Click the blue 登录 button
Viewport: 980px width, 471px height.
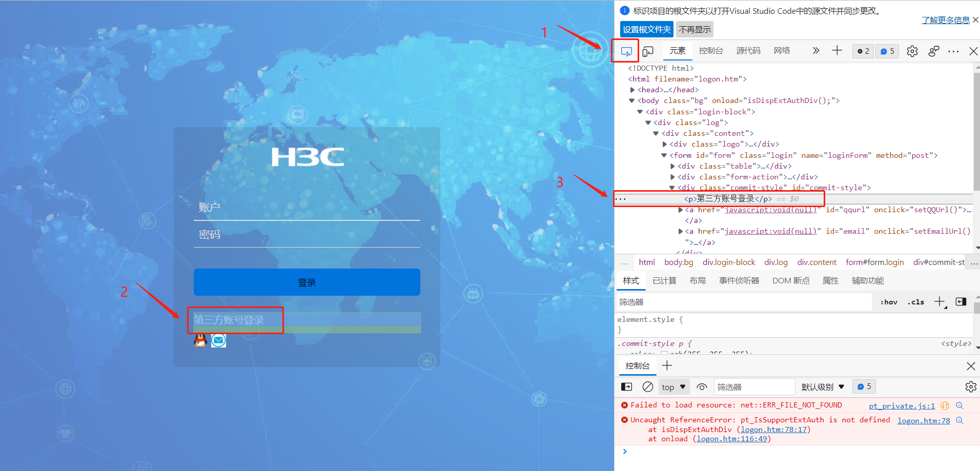point(307,282)
